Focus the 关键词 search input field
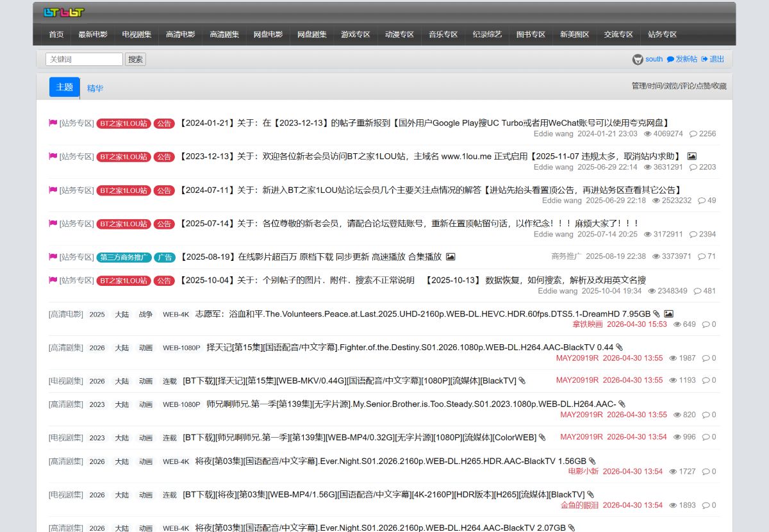Viewport: 769px width, 532px height. 84,59
